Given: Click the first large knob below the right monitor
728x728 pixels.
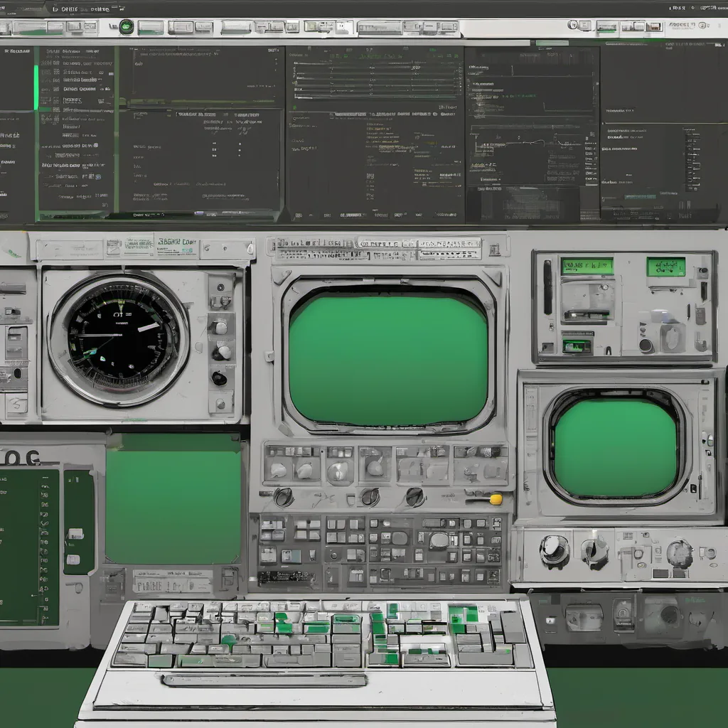Looking at the screenshot, I should coord(554,550).
